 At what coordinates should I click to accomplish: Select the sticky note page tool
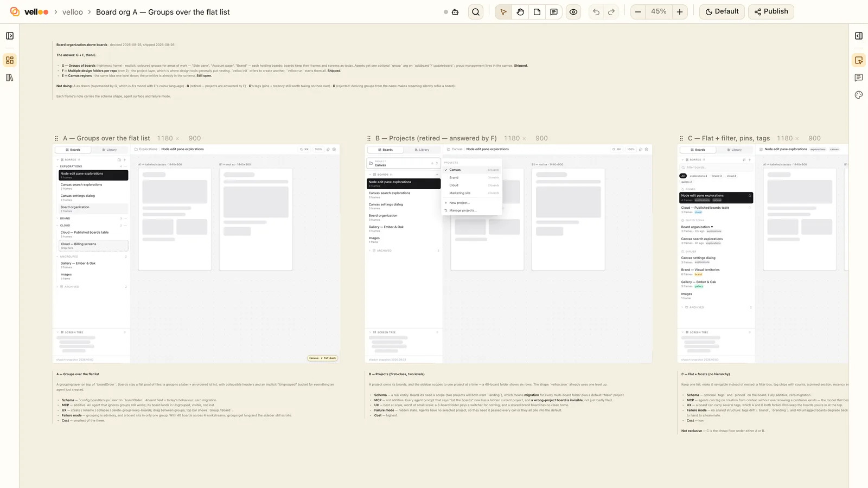(x=537, y=12)
